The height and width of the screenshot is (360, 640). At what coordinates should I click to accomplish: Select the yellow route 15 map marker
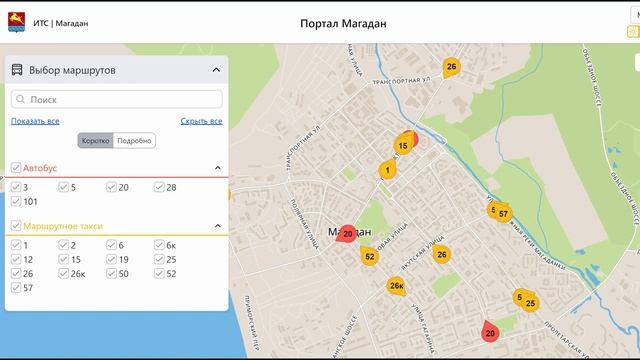pyautogui.click(x=403, y=145)
